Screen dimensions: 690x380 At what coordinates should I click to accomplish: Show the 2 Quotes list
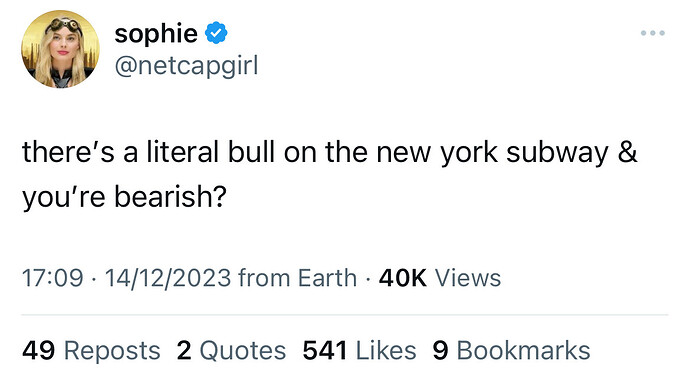[x=231, y=351]
